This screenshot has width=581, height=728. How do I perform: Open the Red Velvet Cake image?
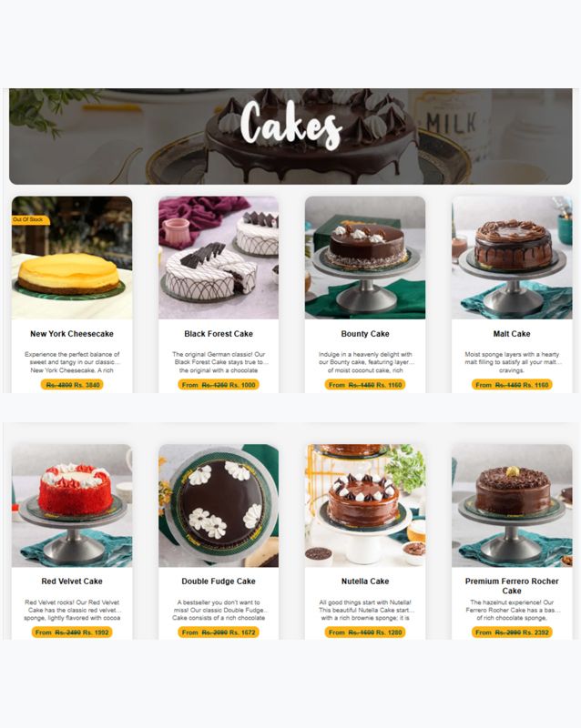point(72,506)
